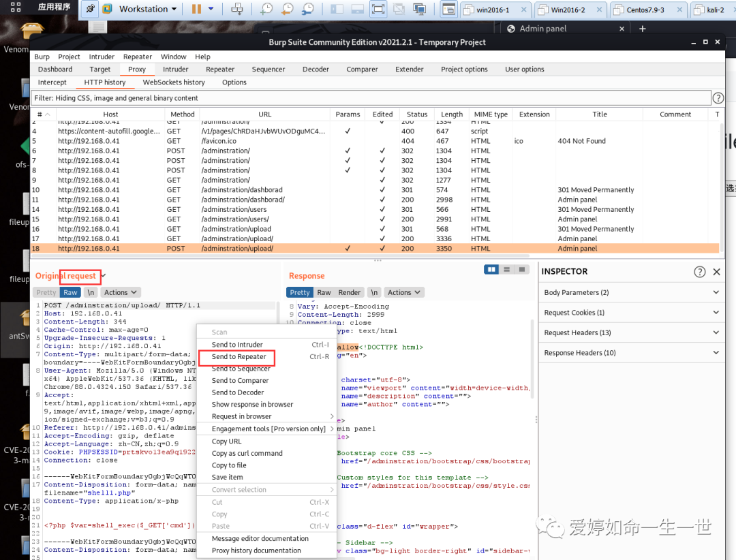Viewport: 736px width, 560px height.
Task: Click the pause virtual machine icon
Action: (196, 9)
